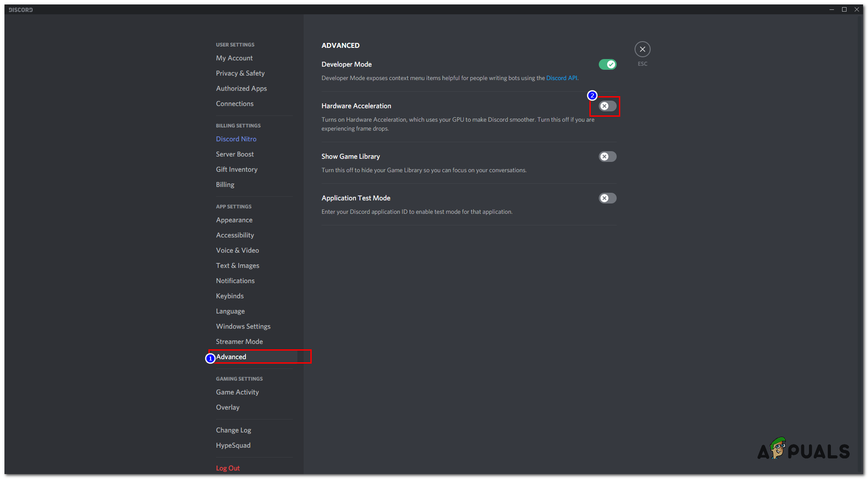The height and width of the screenshot is (479, 868).
Task: Switch to the Appearance settings page
Action: [234, 220]
